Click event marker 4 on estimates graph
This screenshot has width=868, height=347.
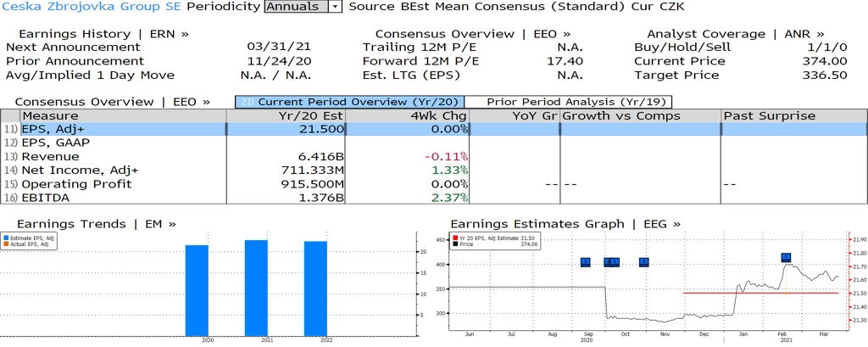[644, 262]
